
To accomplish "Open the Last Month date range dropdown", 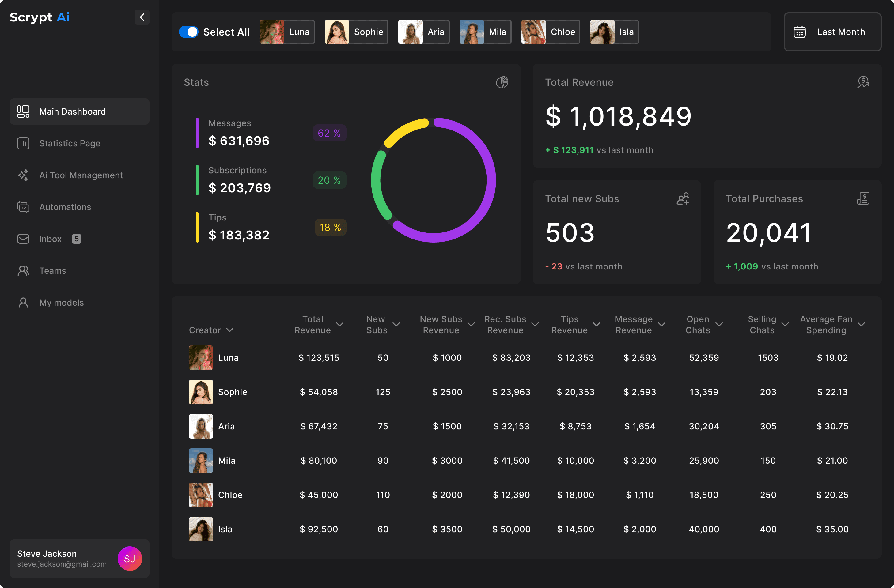I will 832,32.
